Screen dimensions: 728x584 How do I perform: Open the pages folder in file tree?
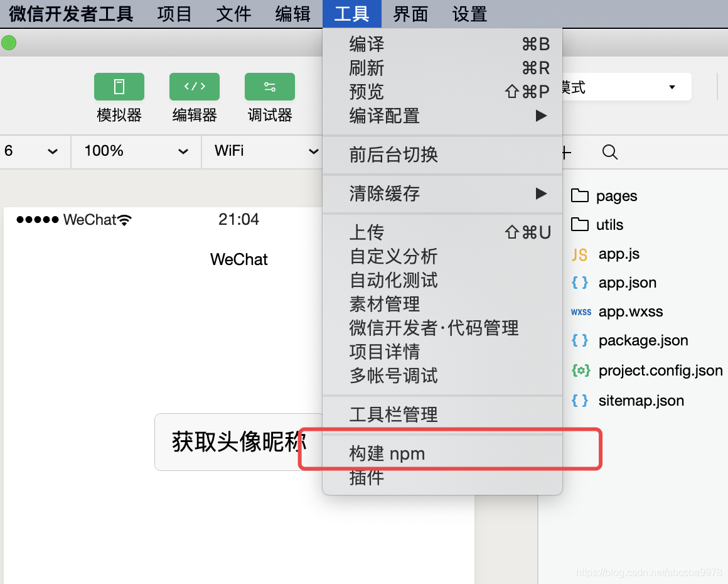tap(616, 195)
